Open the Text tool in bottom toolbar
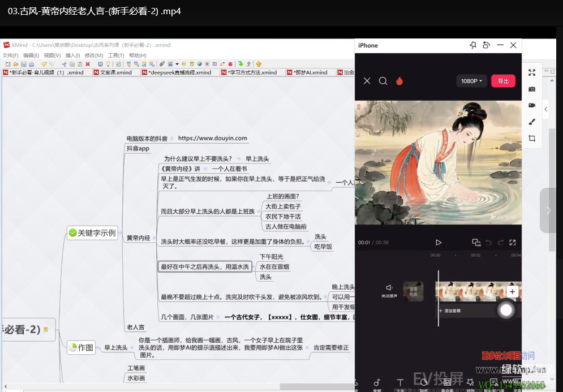 400,383
